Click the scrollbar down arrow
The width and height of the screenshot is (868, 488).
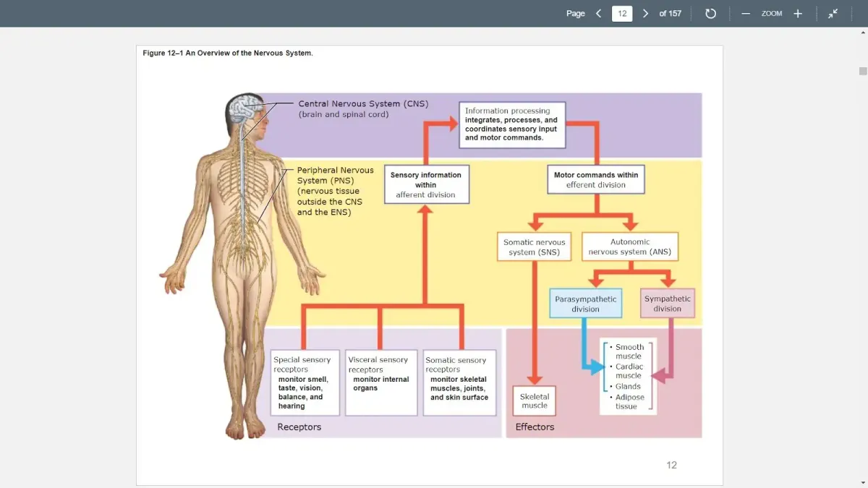click(x=863, y=481)
